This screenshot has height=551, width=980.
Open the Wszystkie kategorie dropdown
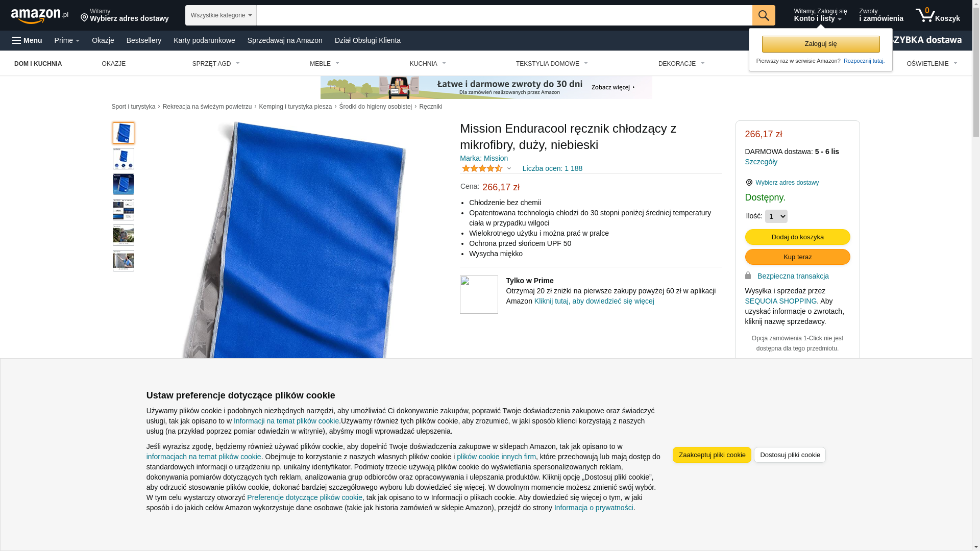(221, 15)
